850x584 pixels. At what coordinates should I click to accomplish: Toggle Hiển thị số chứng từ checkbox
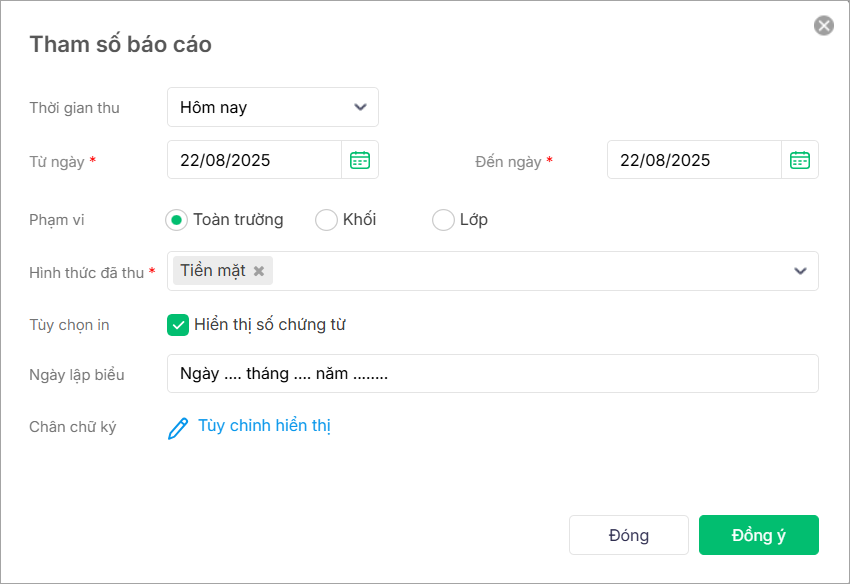coord(178,324)
